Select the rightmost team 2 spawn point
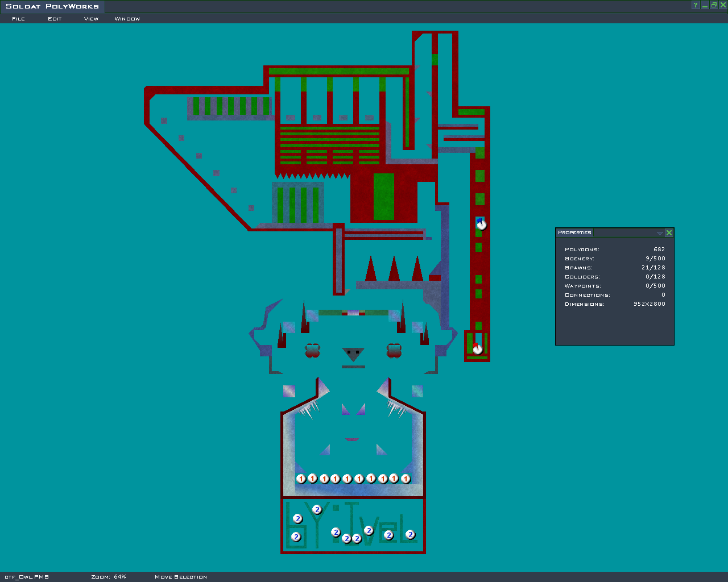This screenshot has height=582, width=728. tap(410, 534)
